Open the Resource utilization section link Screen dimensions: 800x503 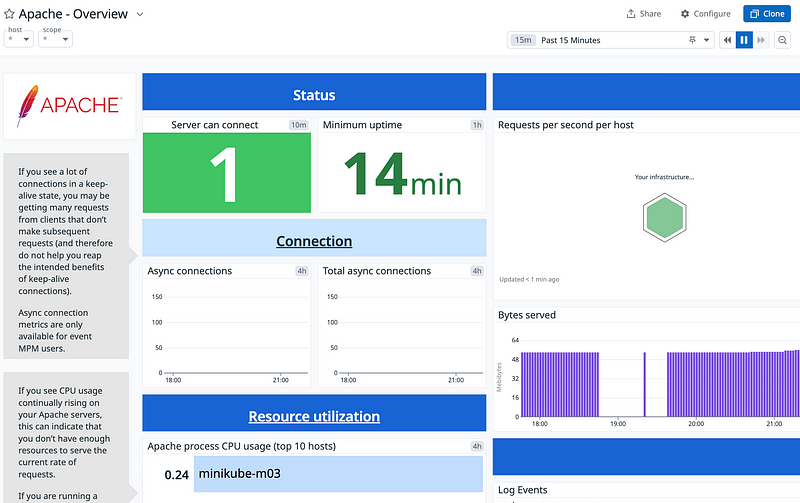click(314, 416)
